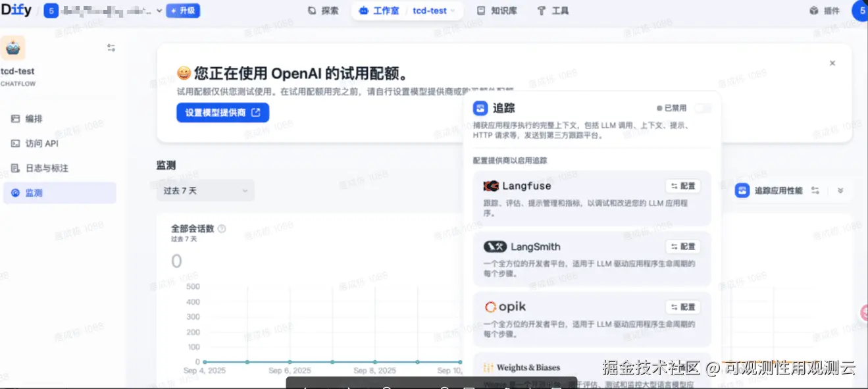
Task: Toggle the 追踪 tracing enable switch
Action: coord(703,108)
